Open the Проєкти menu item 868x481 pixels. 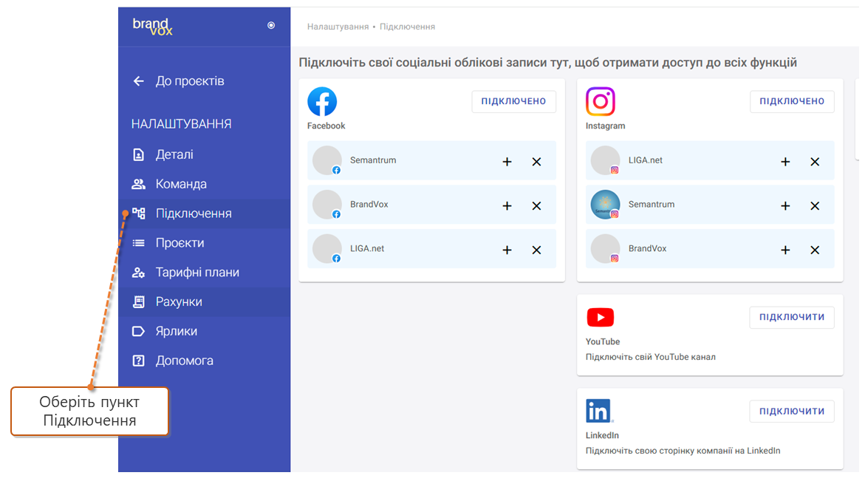click(x=205, y=243)
